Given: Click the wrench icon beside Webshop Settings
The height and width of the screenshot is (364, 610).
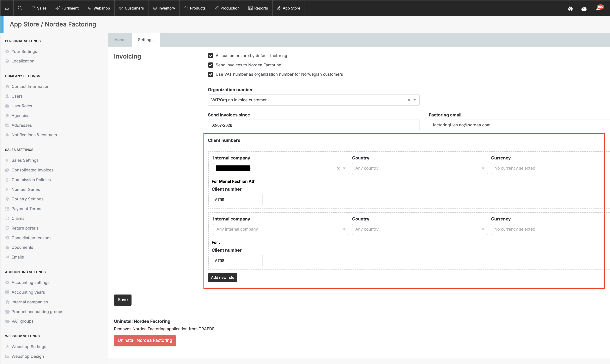Looking at the screenshot, I should (x=7, y=347).
